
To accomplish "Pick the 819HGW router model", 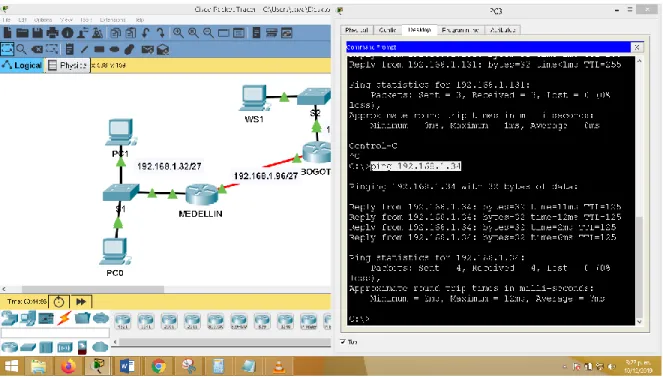I will point(239,321).
